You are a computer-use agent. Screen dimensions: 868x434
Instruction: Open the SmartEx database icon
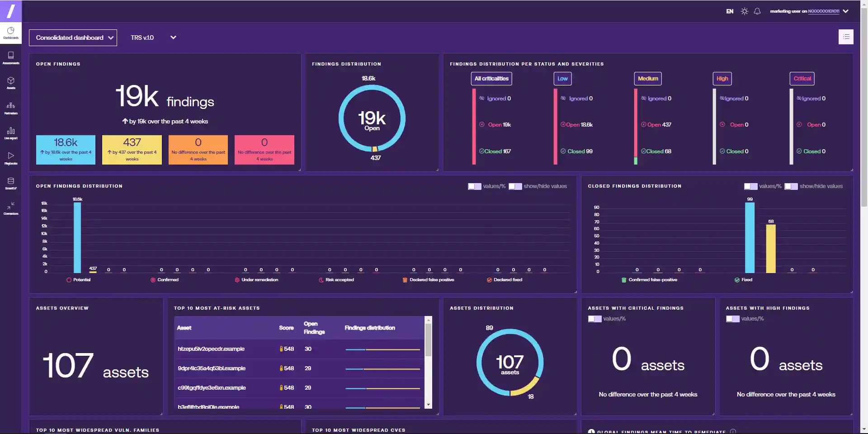pyautogui.click(x=11, y=184)
